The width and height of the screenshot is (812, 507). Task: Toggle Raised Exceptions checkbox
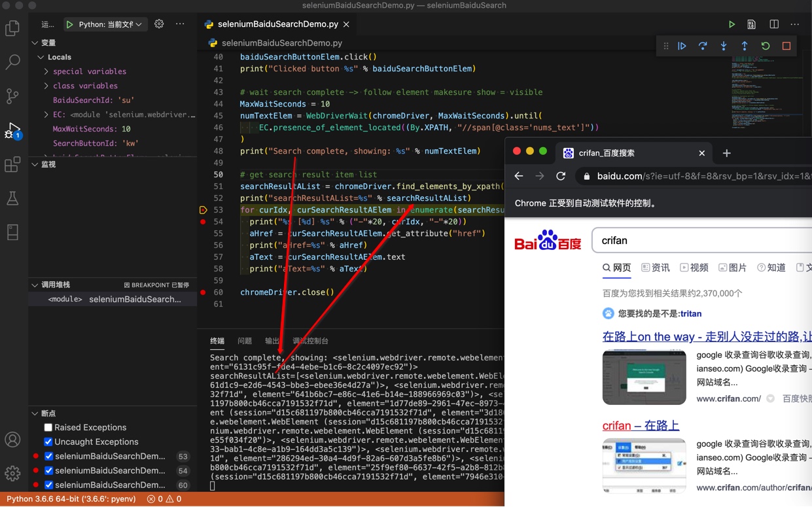(x=48, y=427)
